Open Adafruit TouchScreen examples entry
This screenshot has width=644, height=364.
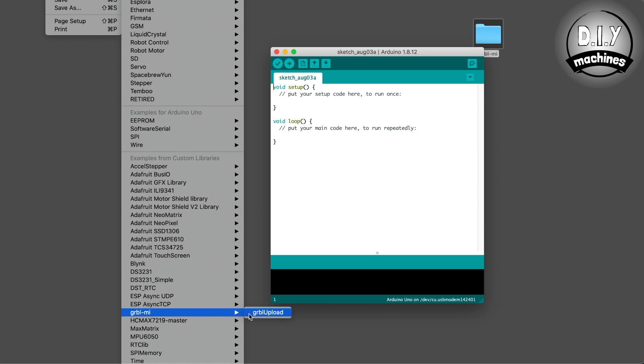[182, 255]
